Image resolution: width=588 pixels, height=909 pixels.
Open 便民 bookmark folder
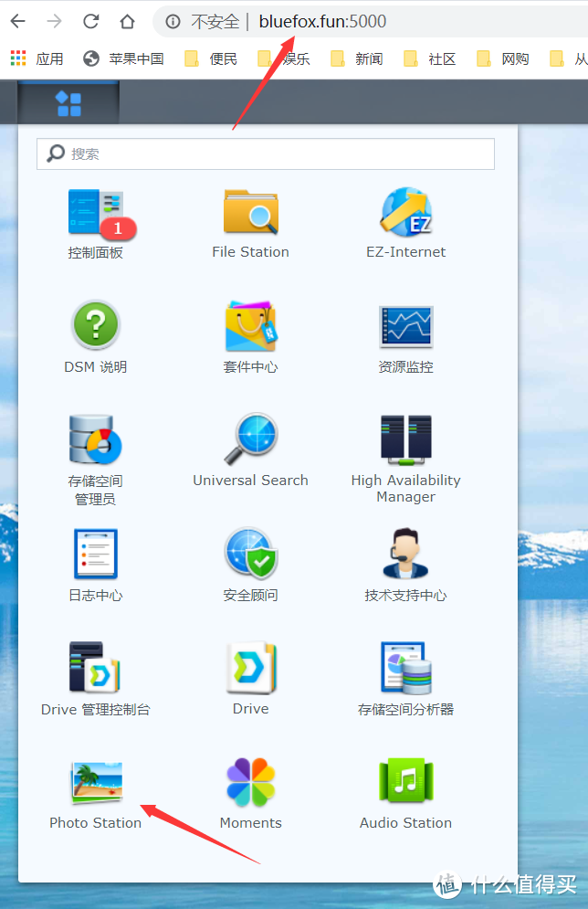click(211, 58)
